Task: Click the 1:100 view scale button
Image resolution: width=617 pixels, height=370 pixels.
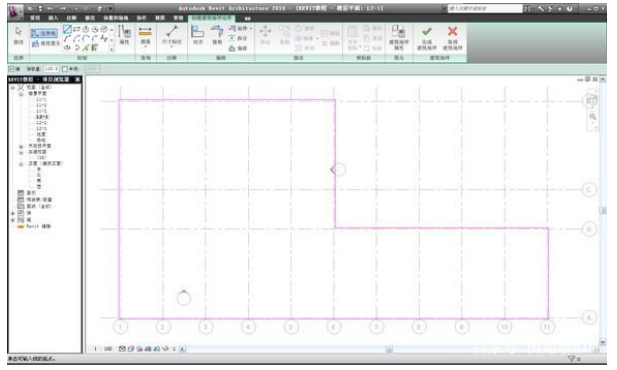Action: (x=103, y=349)
